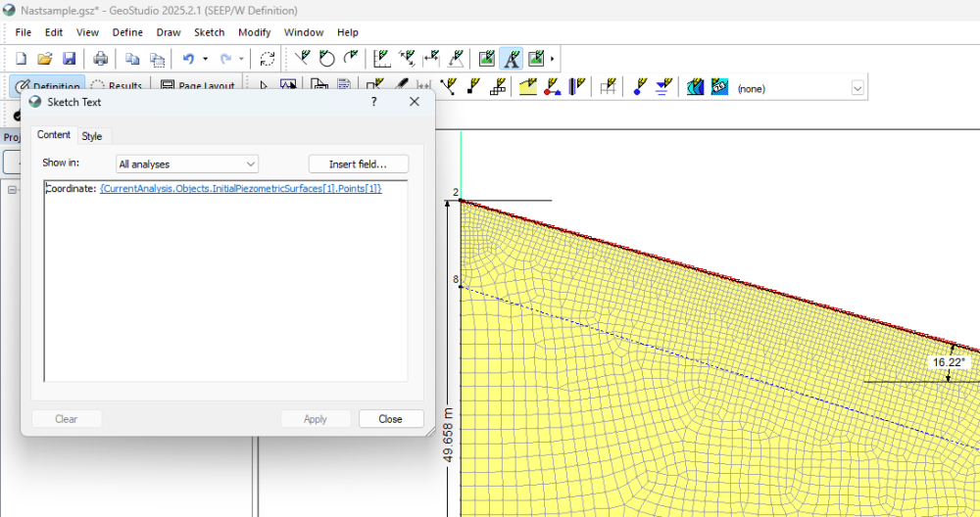Select the Draw Points tool
Screen dimensions: 980x517
coord(448,87)
